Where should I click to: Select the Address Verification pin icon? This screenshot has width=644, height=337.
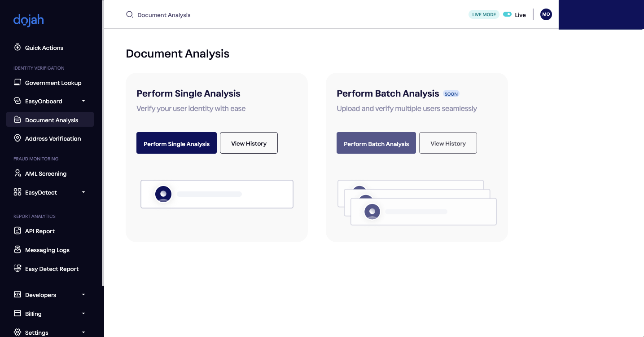point(18,138)
